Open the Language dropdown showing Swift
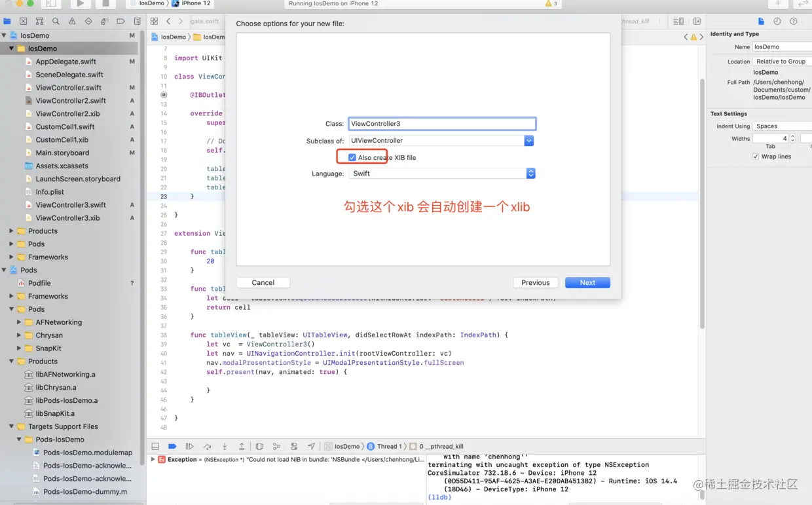Image resolution: width=812 pixels, height=505 pixels. (x=442, y=174)
